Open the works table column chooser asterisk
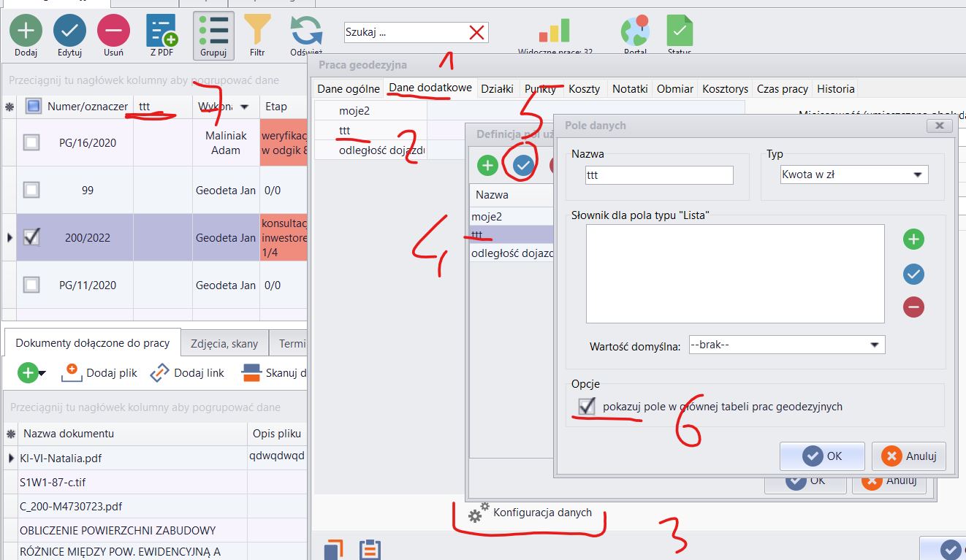Screen dimensions: 966x560 coord(9,107)
